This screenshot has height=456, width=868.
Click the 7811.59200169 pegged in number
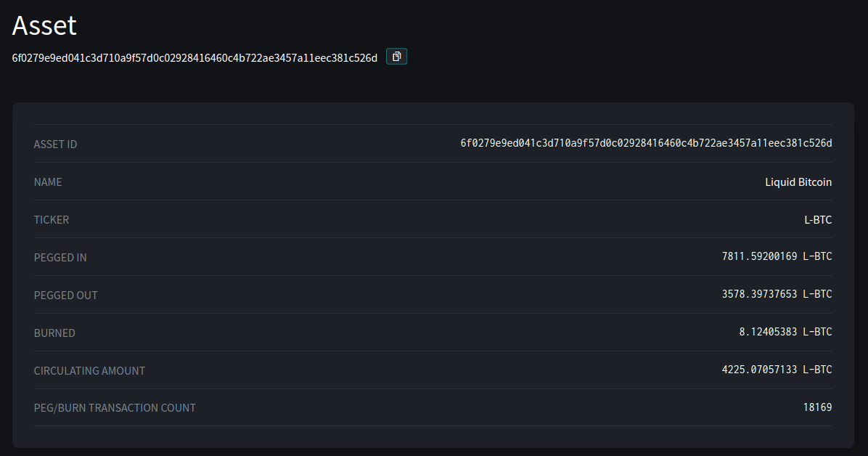pos(759,256)
